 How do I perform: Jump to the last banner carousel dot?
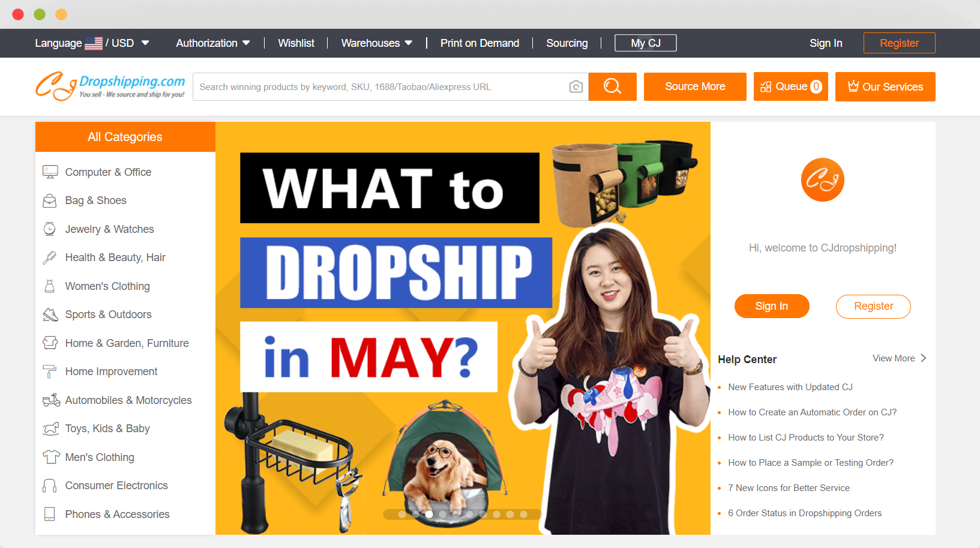(x=523, y=514)
